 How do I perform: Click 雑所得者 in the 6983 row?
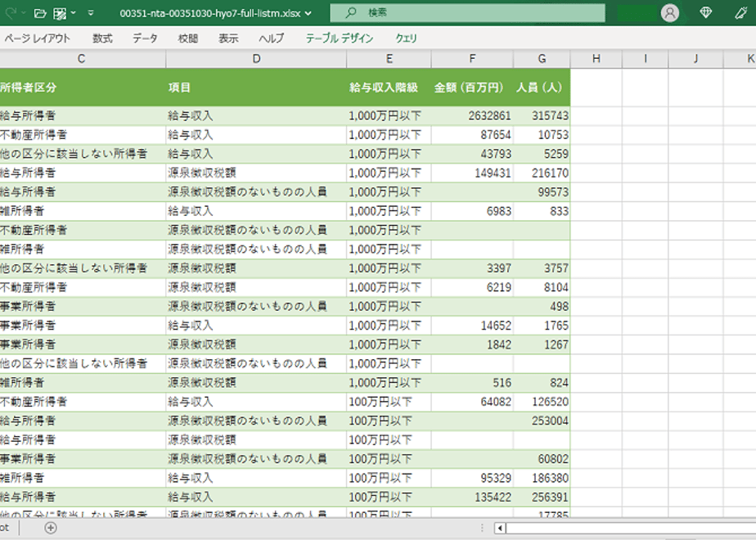22,211
